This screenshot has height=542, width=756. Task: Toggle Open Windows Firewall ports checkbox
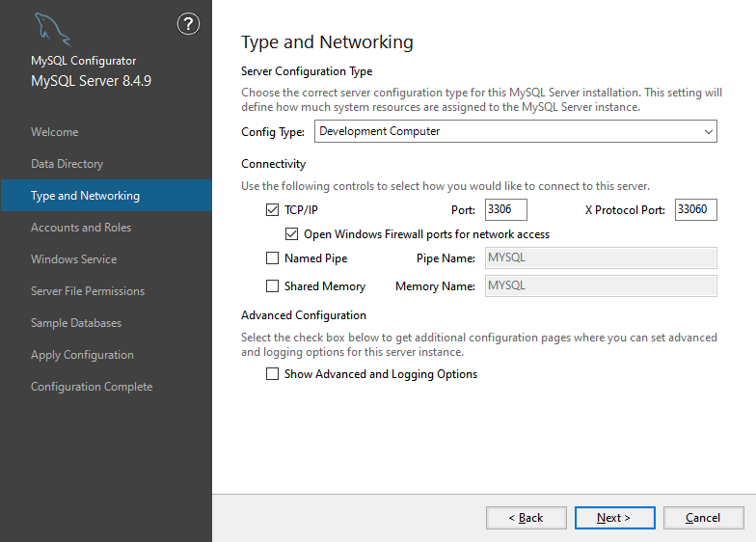point(292,234)
